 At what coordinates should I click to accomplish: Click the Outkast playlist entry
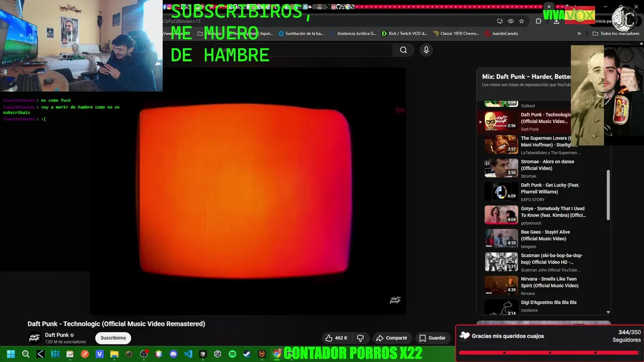[x=528, y=106]
